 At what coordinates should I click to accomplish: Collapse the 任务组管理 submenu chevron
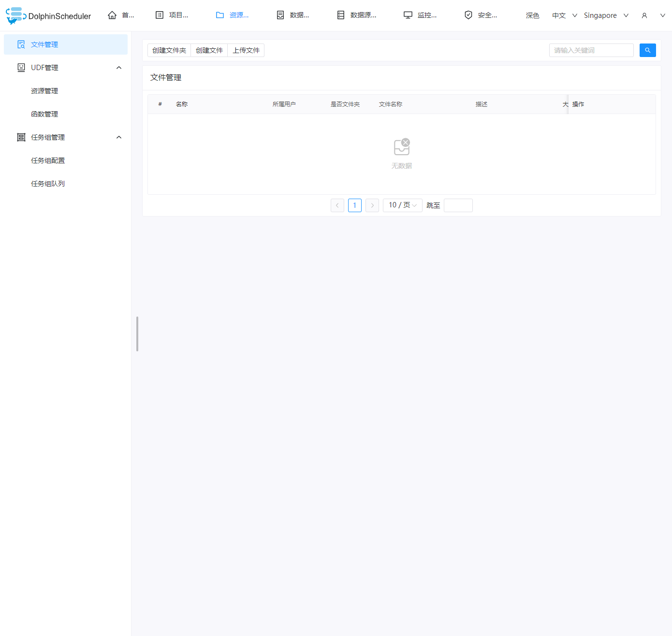tap(119, 137)
